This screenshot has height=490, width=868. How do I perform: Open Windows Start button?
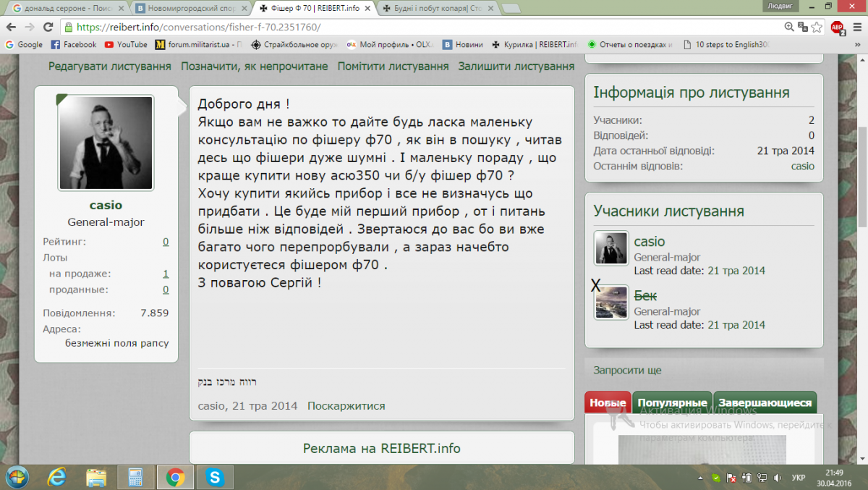click(17, 477)
